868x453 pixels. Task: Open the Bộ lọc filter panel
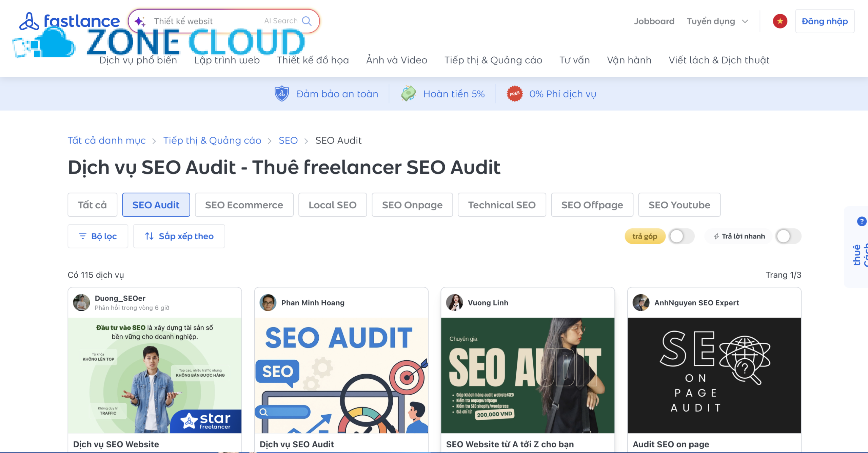tap(98, 236)
